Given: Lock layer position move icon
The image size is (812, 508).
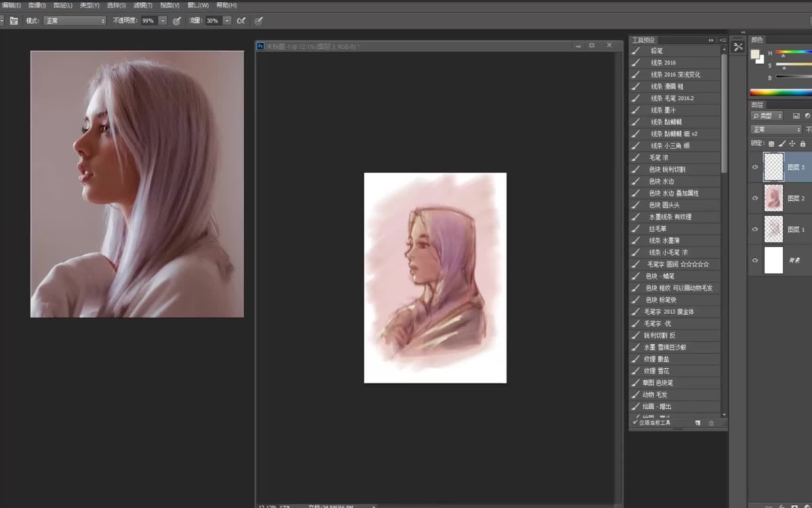Looking at the screenshot, I should [792, 143].
